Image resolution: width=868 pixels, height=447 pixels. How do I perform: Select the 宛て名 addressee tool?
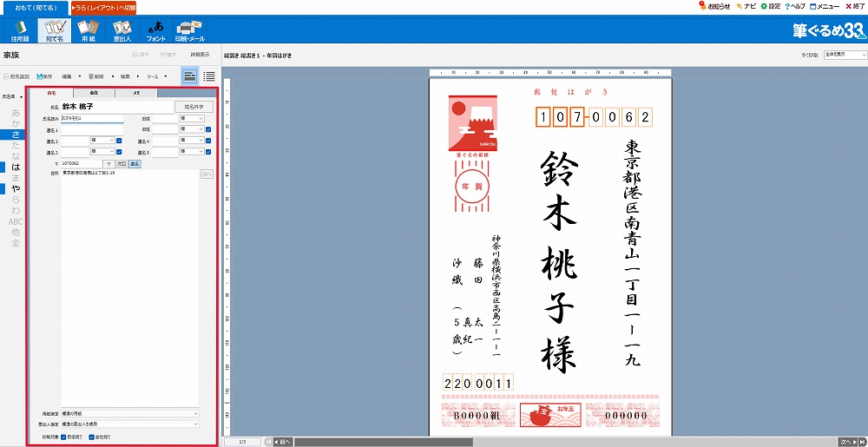pyautogui.click(x=54, y=30)
